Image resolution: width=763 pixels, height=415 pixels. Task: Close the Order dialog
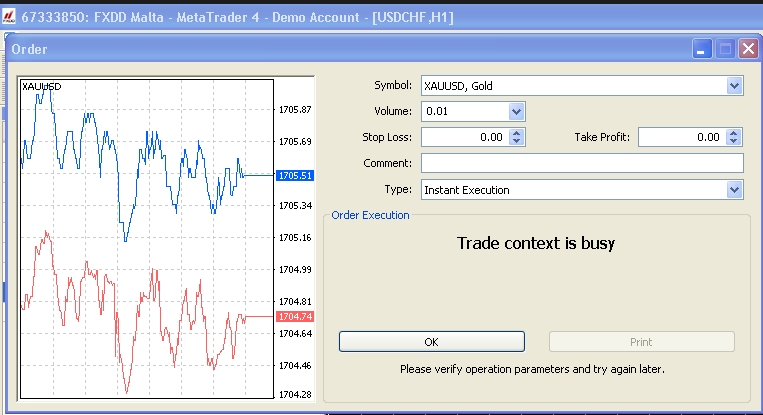pyautogui.click(x=747, y=49)
